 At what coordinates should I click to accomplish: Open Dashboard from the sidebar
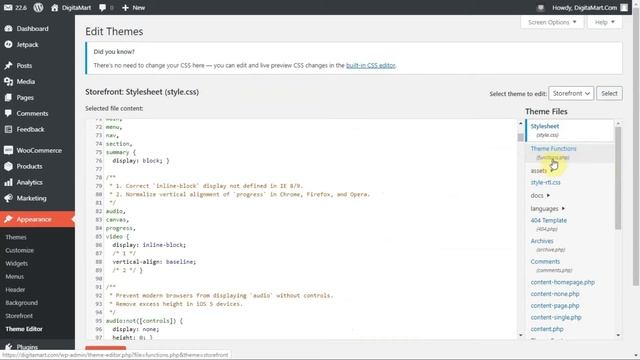tap(32, 29)
